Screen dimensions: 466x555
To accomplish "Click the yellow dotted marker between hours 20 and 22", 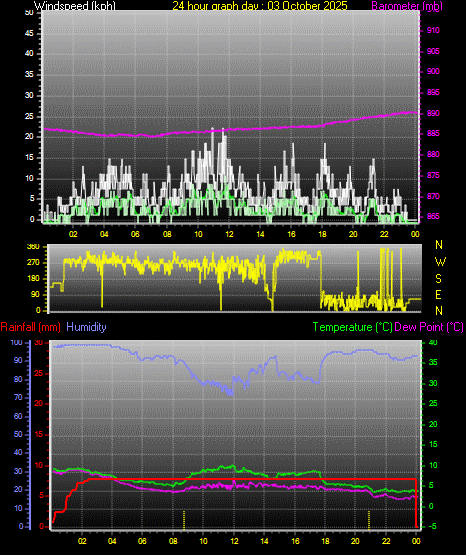I will pyautogui.click(x=369, y=520).
